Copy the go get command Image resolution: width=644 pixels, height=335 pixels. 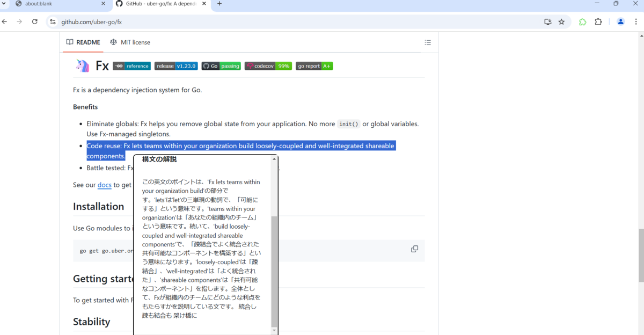coord(414,249)
